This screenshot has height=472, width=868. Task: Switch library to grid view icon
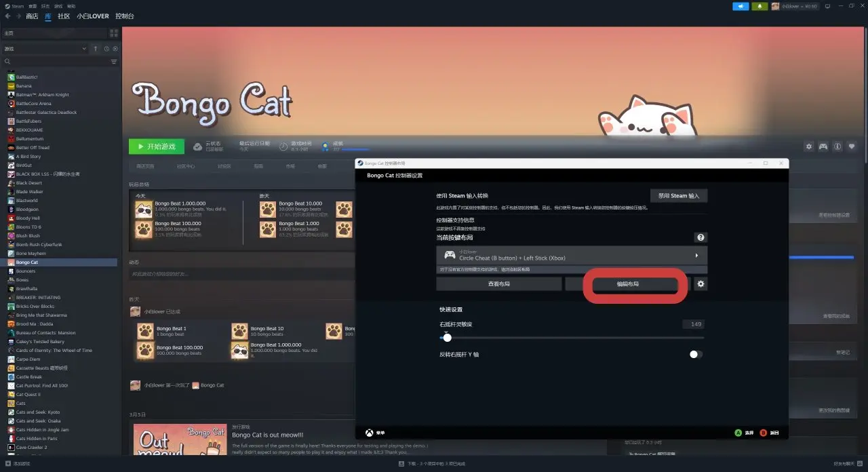[113, 33]
